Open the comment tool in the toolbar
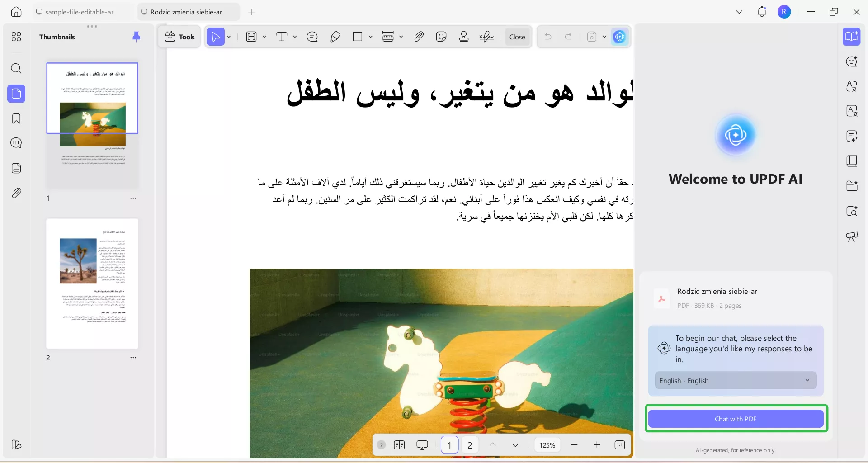Viewport: 868px width, 463px height. (312, 37)
